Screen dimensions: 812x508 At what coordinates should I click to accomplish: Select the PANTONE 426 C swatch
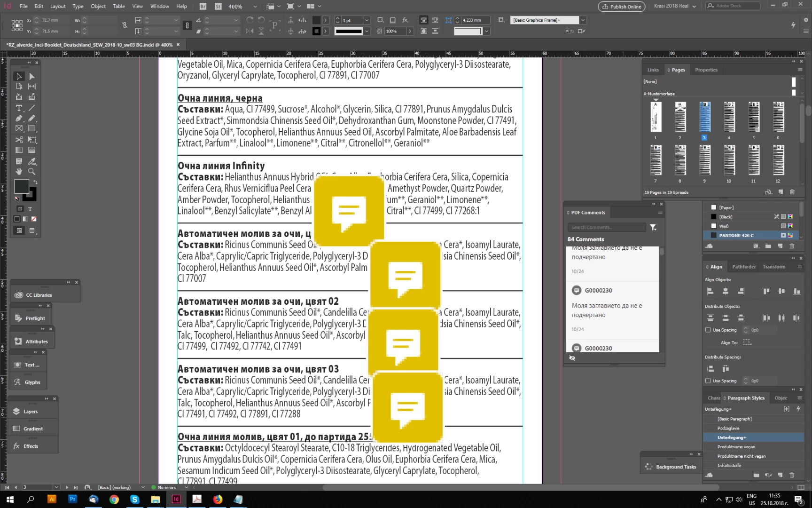click(x=752, y=236)
